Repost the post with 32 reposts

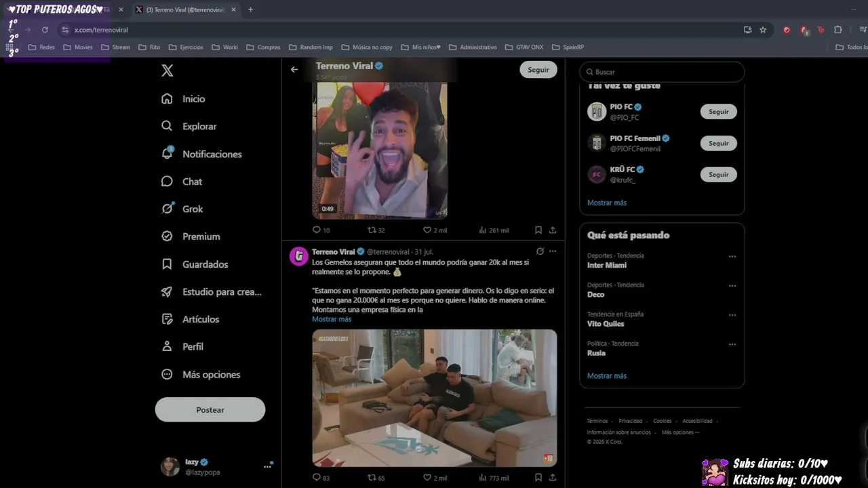point(376,230)
